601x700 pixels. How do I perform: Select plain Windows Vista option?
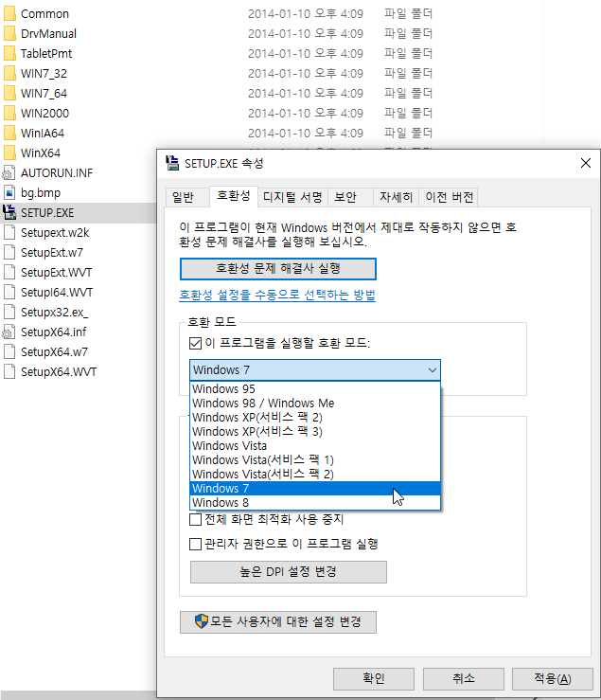(x=315, y=445)
